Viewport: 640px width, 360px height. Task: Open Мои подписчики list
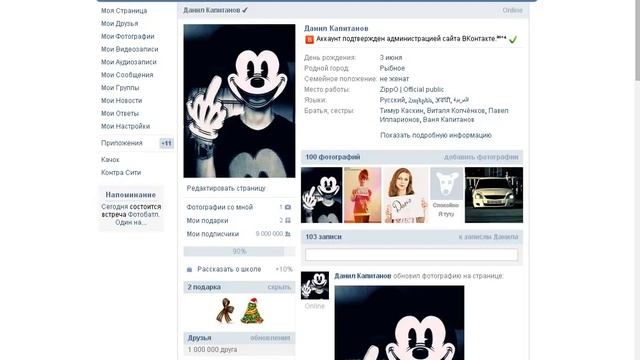pos(213,234)
